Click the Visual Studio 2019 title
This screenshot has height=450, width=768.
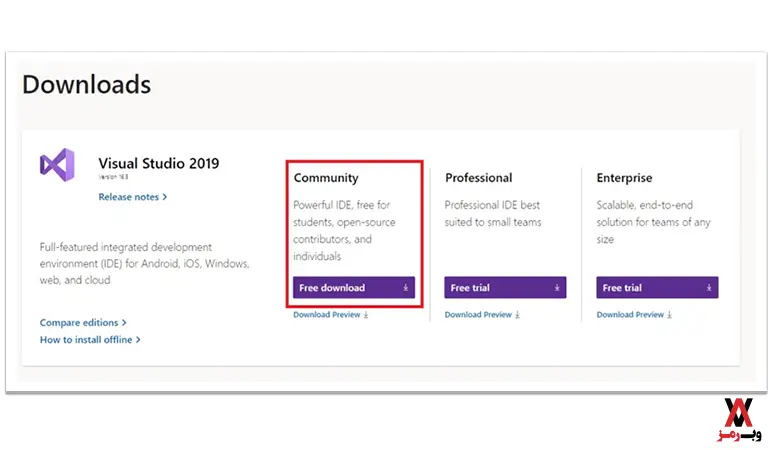pyautogui.click(x=159, y=163)
